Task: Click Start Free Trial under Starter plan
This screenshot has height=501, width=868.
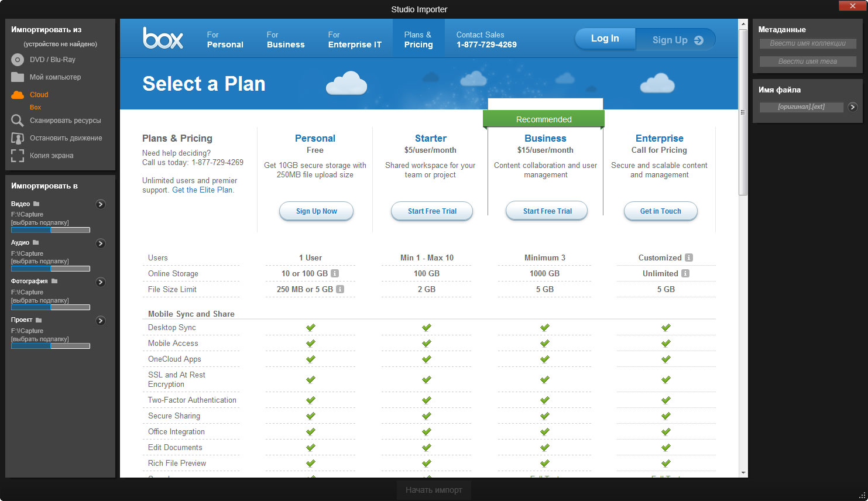Action: click(x=432, y=211)
